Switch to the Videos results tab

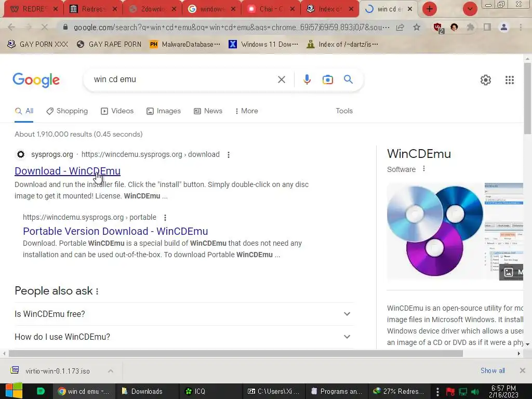[x=117, y=111]
